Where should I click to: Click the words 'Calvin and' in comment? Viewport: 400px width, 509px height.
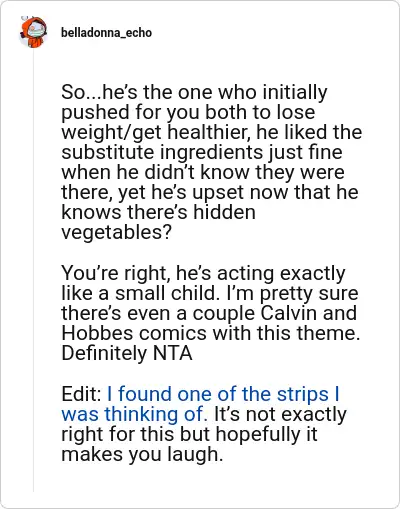click(308, 313)
